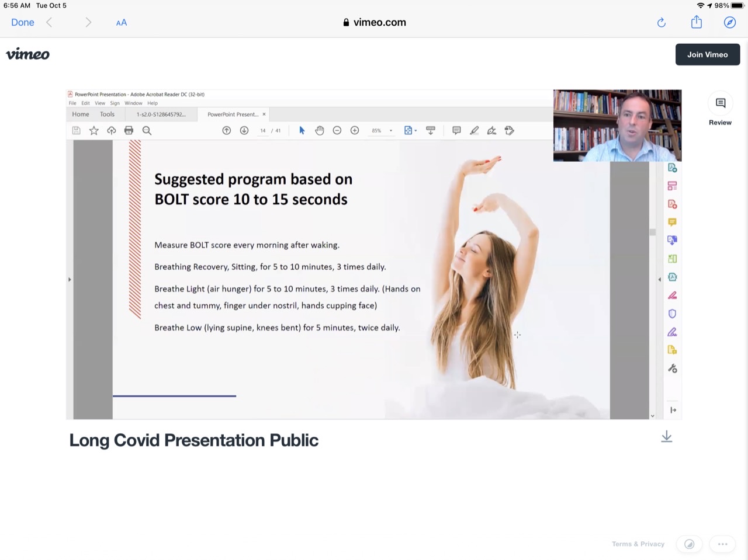Click the page number field showing 14
748x560 pixels.
263,131
